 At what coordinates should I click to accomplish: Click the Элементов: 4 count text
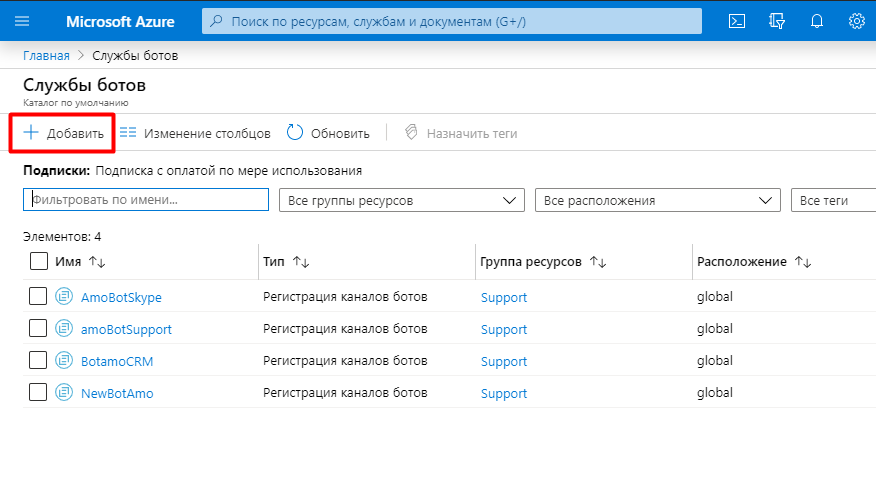(x=62, y=237)
